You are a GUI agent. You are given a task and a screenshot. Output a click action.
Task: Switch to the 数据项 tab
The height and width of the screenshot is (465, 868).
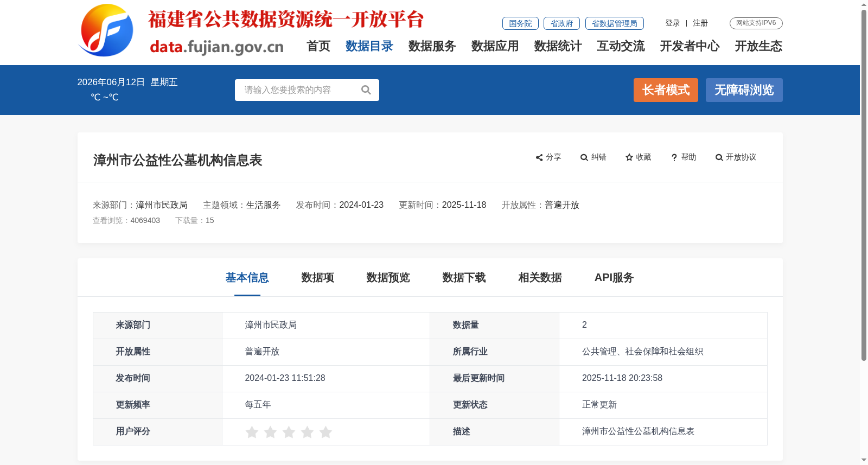318,278
